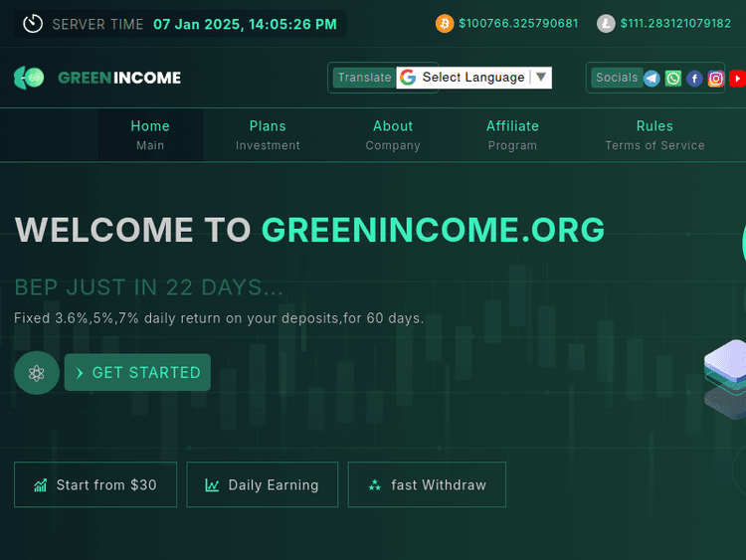
Task: Go to the Home Main tab
Action: (x=150, y=135)
